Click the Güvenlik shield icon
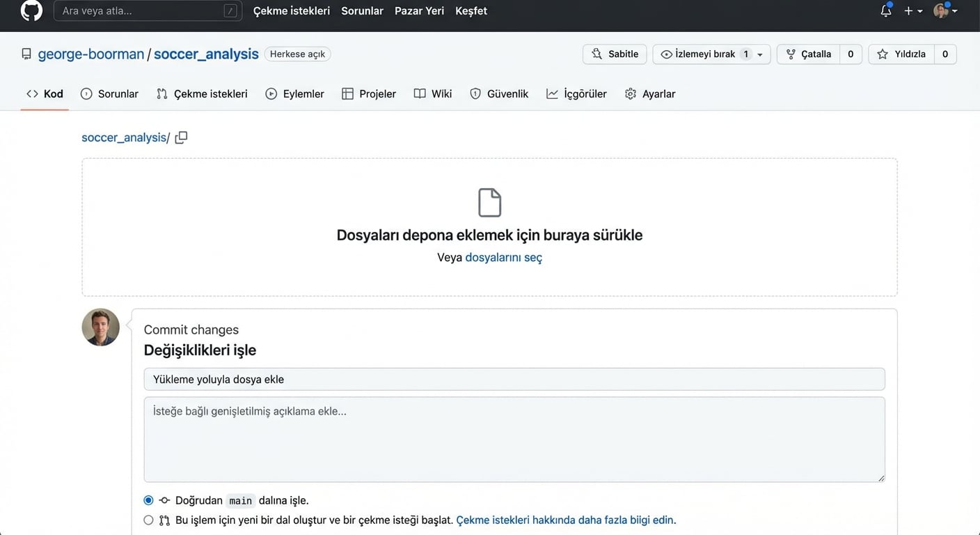Image resolution: width=980 pixels, height=535 pixels. click(x=475, y=93)
